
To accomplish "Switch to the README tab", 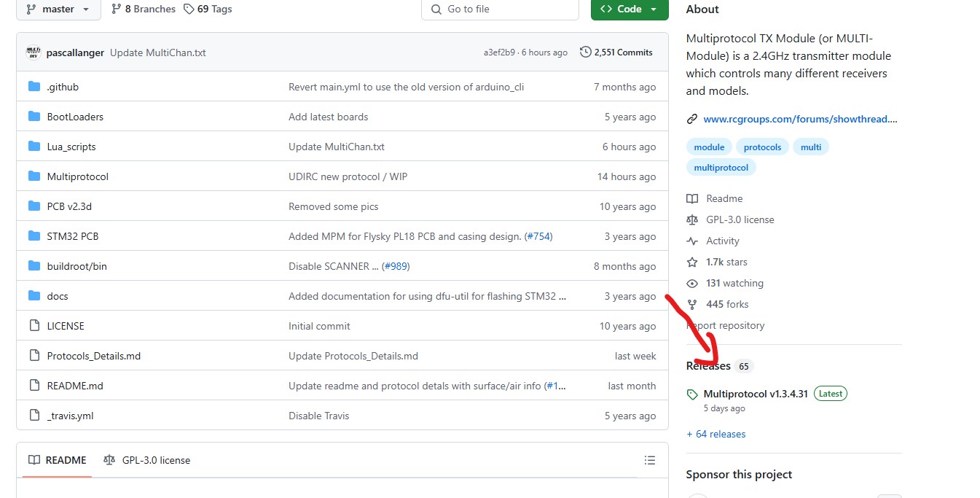I will [x=58, y=460].
